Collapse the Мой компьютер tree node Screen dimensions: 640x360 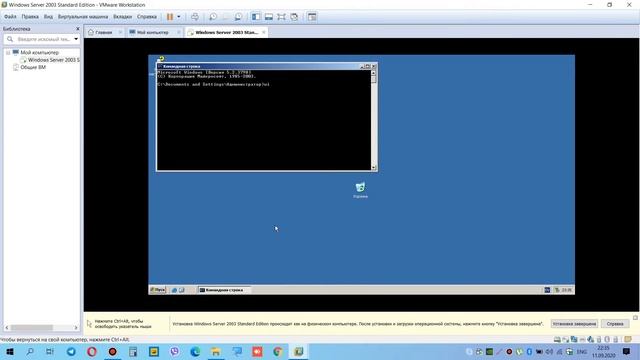click(x=8, y=53)
